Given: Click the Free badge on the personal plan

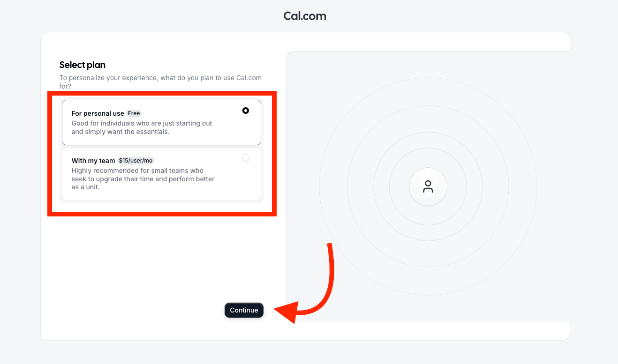Looking at the screenshot, I should [134, 113].
